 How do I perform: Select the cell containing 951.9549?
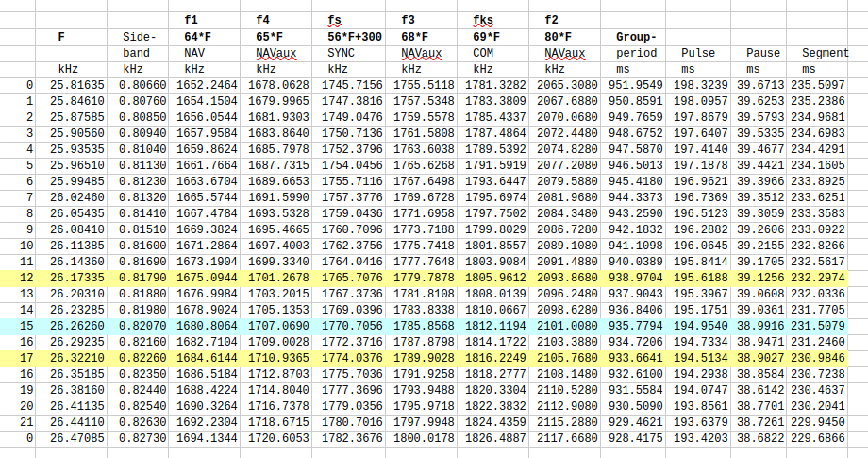click(x=641, y=84)
